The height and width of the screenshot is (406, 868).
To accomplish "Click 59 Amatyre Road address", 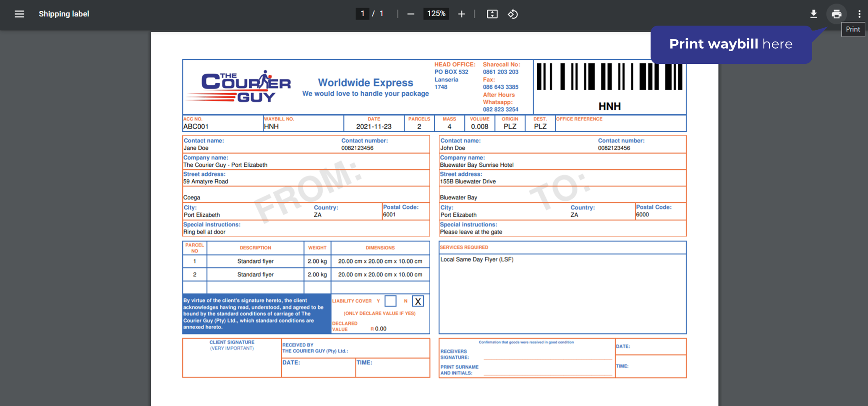I will [x=206, y=181].
